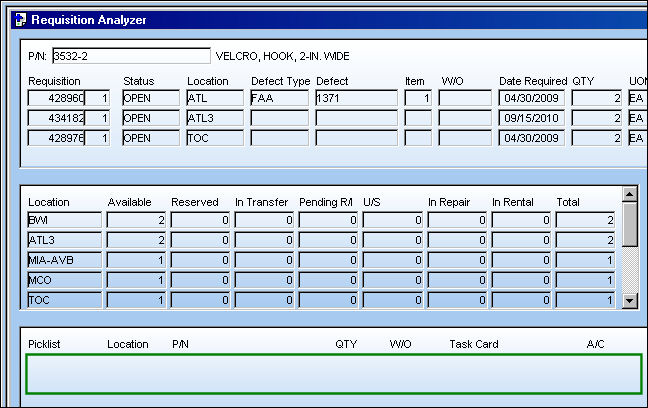Click the 'Available' column header
648x408 pixels.
coord(129,202)
